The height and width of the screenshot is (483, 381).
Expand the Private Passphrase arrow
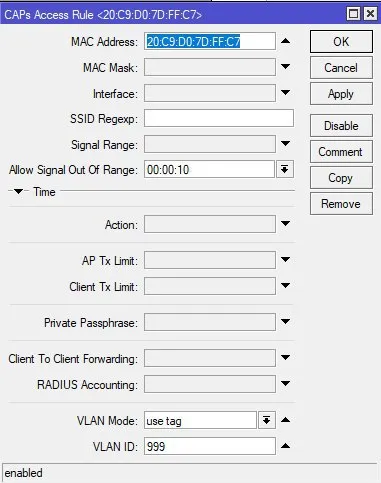tap(285, 322)
